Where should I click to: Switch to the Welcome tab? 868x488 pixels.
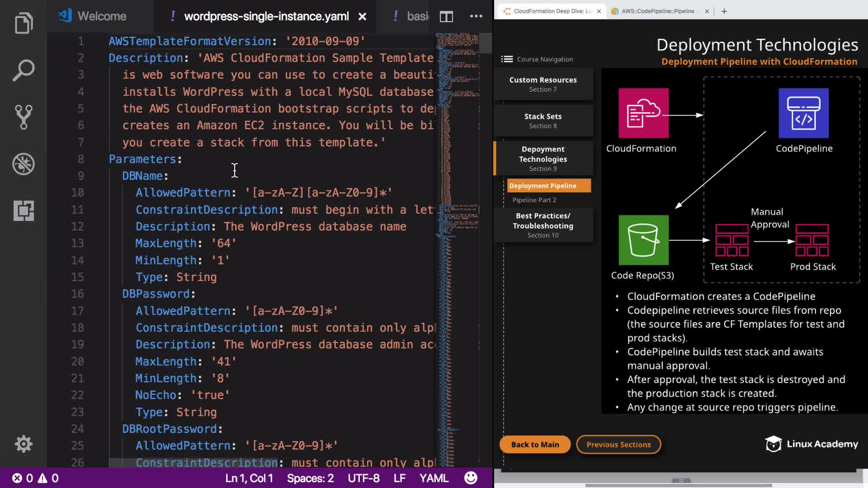(x=101, y=16)
